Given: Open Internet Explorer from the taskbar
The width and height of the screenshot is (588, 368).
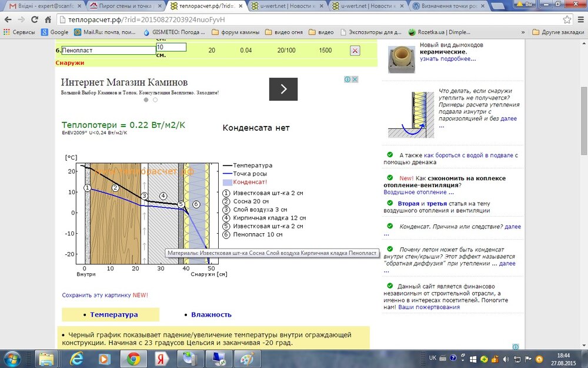Looking at the screenshot, I should 76,359.
